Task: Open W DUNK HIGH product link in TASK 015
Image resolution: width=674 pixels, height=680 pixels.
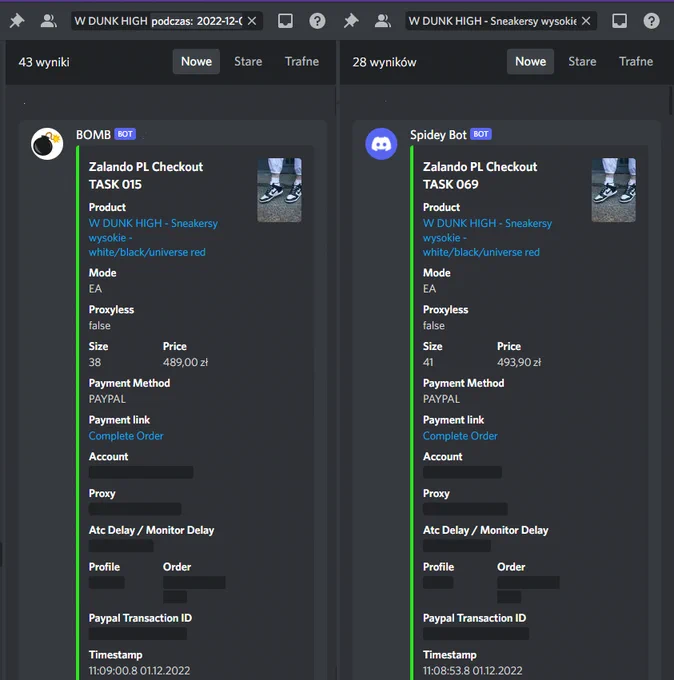Action: tap(153, 238)
